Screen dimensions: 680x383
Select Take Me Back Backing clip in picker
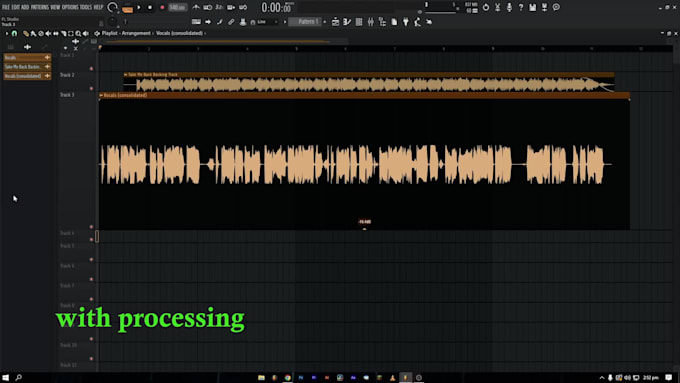27,66
